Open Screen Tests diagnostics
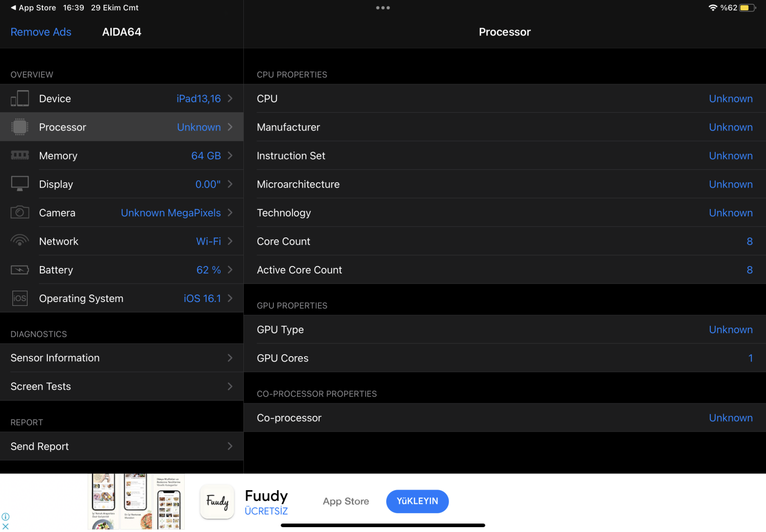 pos(122,387)
